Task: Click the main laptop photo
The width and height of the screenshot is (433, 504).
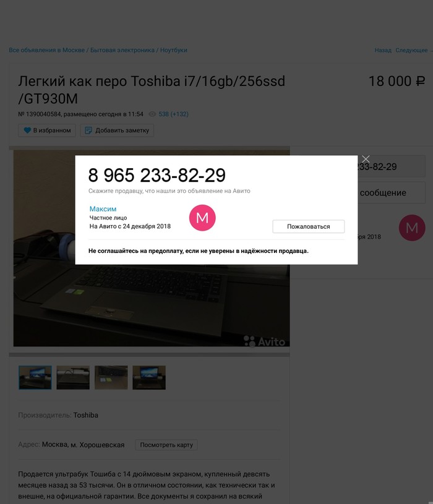Action: click(152, 305)
